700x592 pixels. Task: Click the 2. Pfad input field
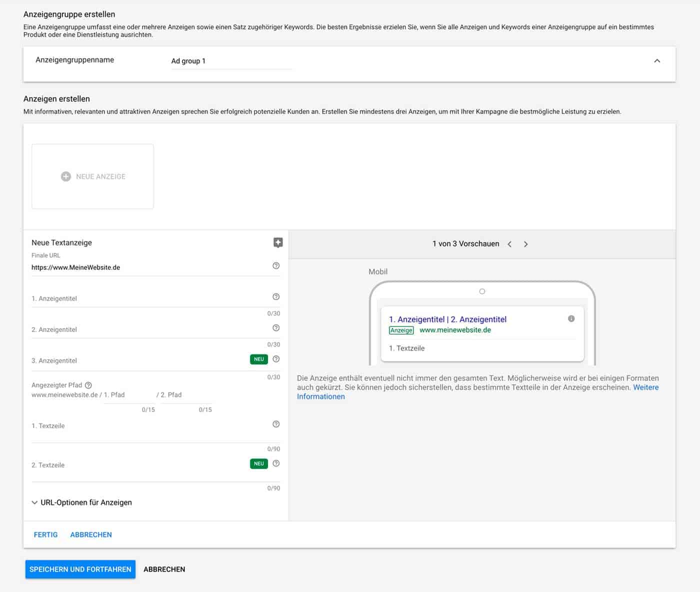click(x=186, y=395)
